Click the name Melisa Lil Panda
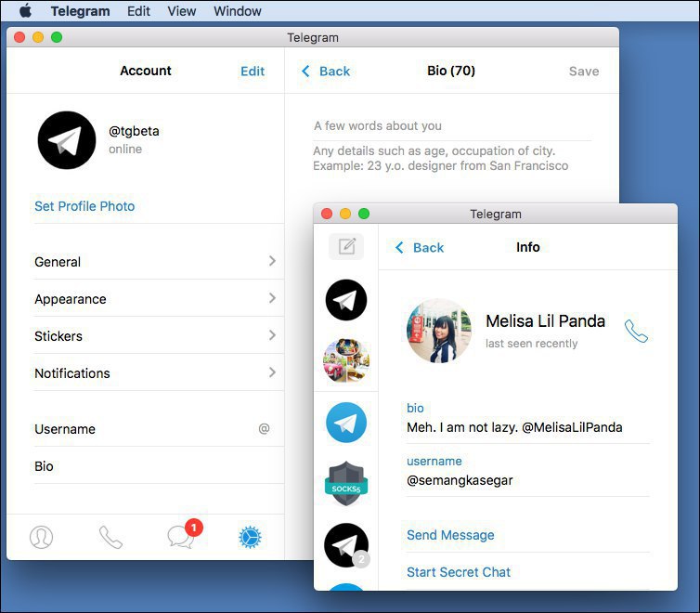The height and width of the screenshot is (613, 700). (545, 321)
